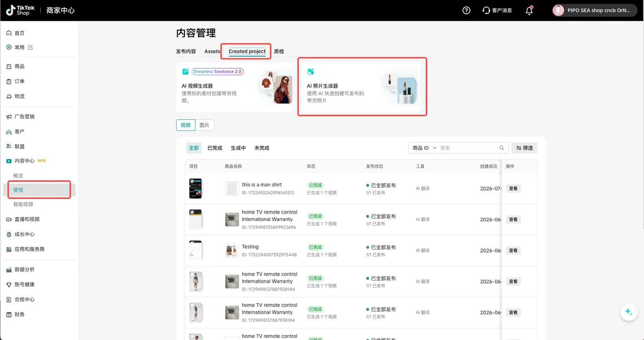The image size is (644, 340).
Task: Select Created project tab
Action: (247, 51)
